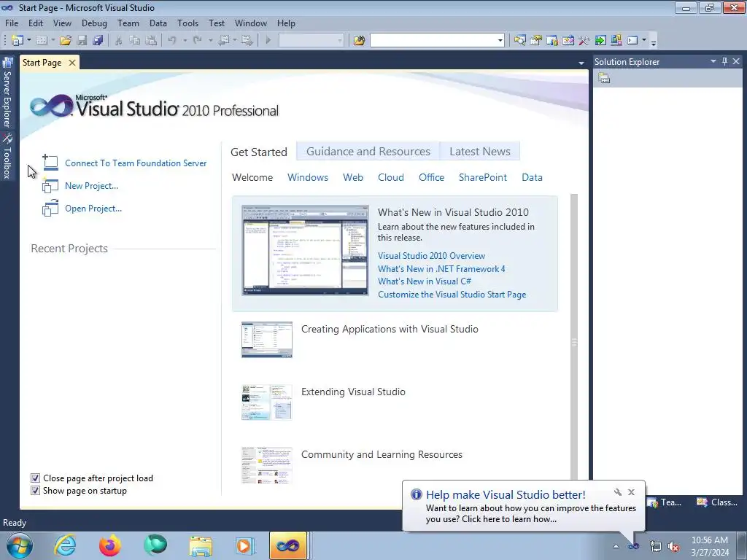Click the Solution Explorer panel's properties icon
The image size is (747, 560).
point(604,78)
